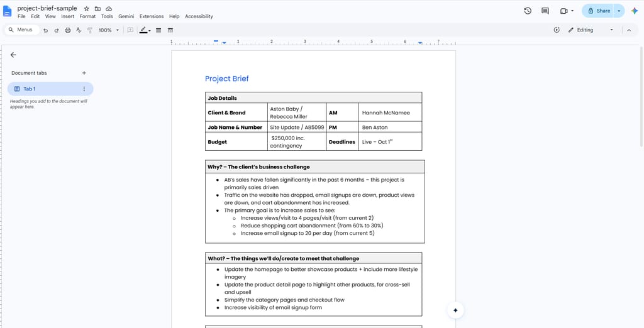Viewport: 644px width, 328px height.
Task: Add a new document tab
Action: (84, 73)
